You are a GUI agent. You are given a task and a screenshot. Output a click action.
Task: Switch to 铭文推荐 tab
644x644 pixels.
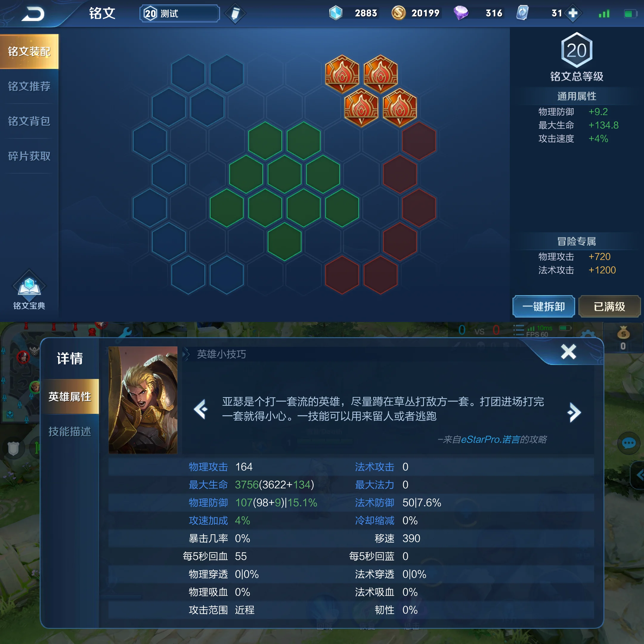[x=29, y=86]
